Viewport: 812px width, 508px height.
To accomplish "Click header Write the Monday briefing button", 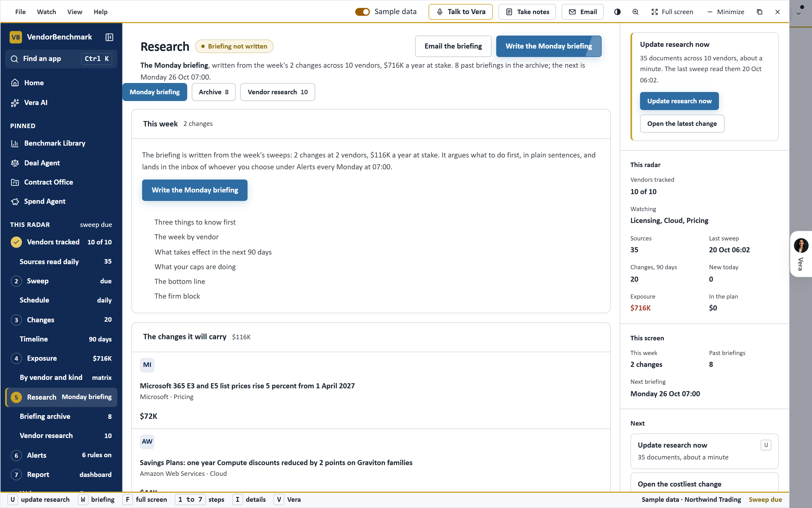I will click(549, 46).
